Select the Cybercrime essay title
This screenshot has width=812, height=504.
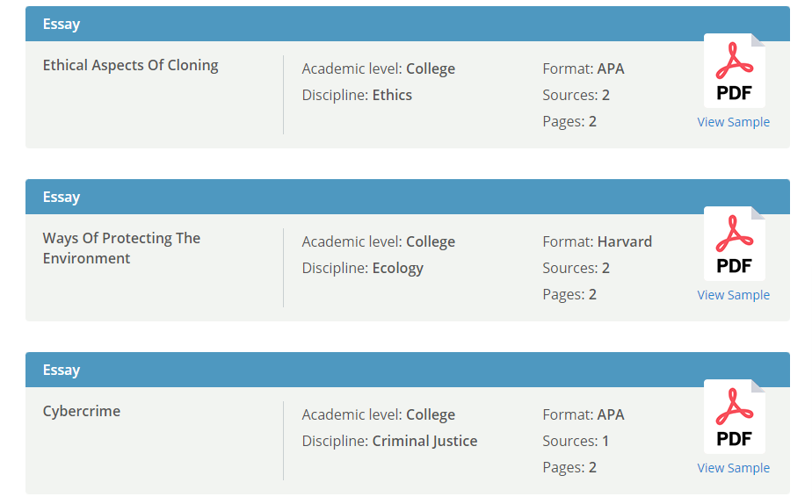[82, 411]
